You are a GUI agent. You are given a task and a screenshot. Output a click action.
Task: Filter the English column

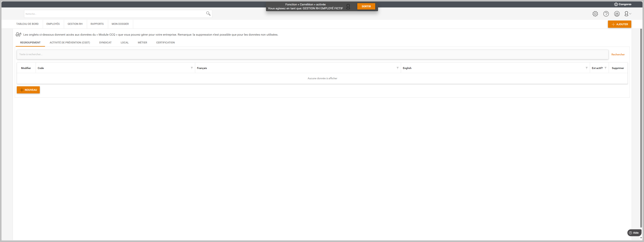(x=586, y=68)
